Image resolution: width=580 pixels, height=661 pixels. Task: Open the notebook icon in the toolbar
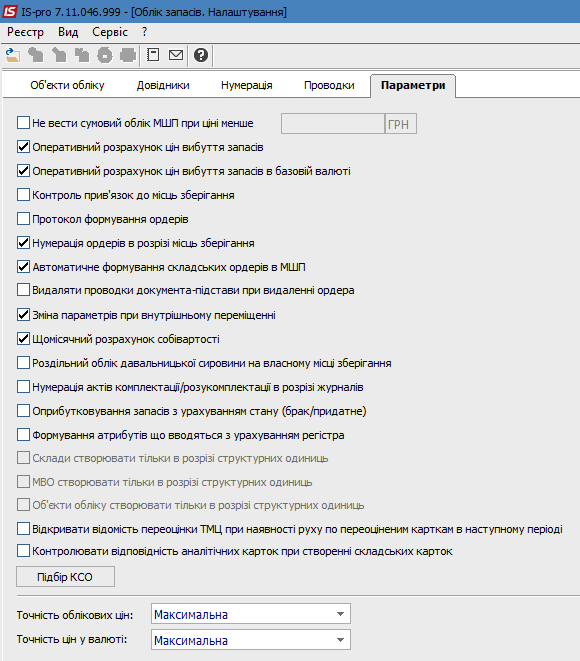153,55
